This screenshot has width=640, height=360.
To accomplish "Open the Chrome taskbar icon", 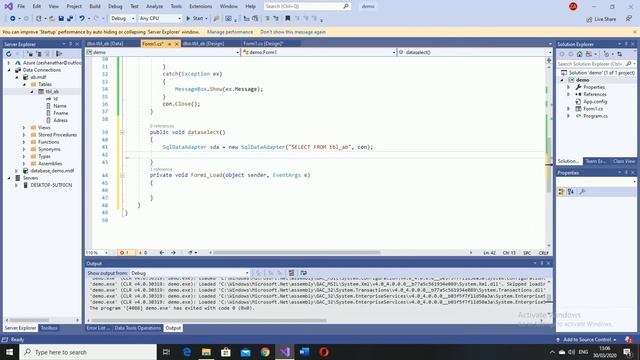I will tap(265, 352).
